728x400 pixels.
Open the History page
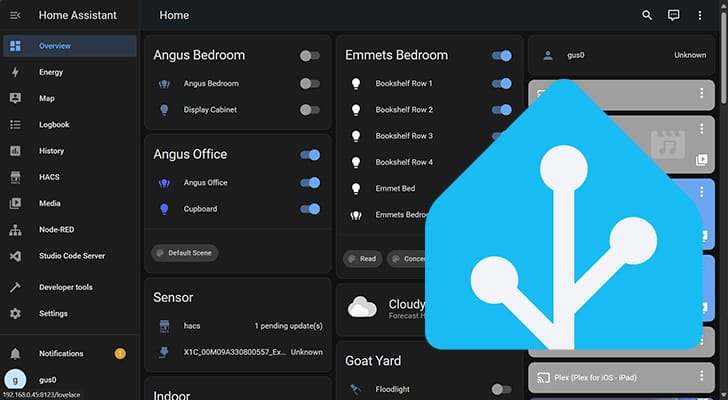70,151
